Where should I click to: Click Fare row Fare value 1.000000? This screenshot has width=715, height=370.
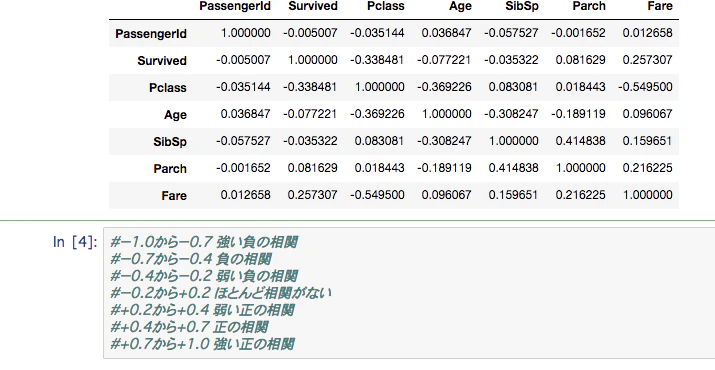[x=648, y=195]
